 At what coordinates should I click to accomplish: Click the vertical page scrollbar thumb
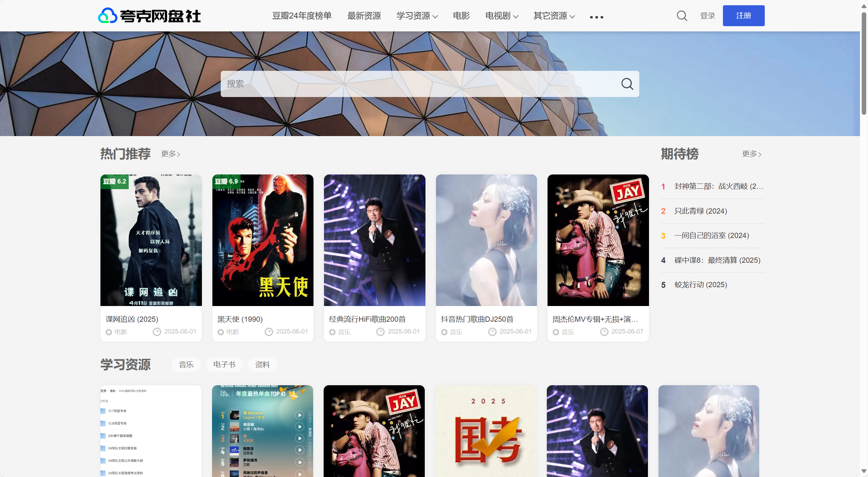click(x=864, y=63)
